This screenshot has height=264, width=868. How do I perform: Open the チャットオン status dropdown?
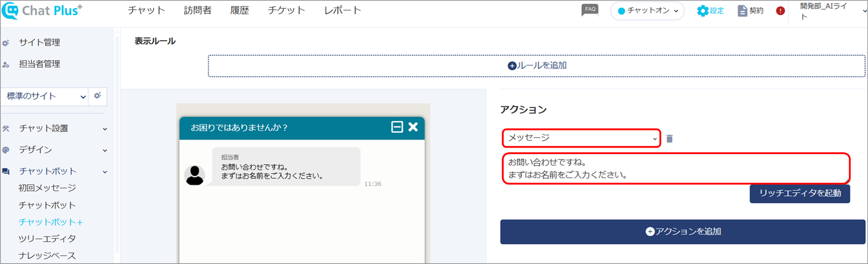pyautogui.click(x=647, y=11)
